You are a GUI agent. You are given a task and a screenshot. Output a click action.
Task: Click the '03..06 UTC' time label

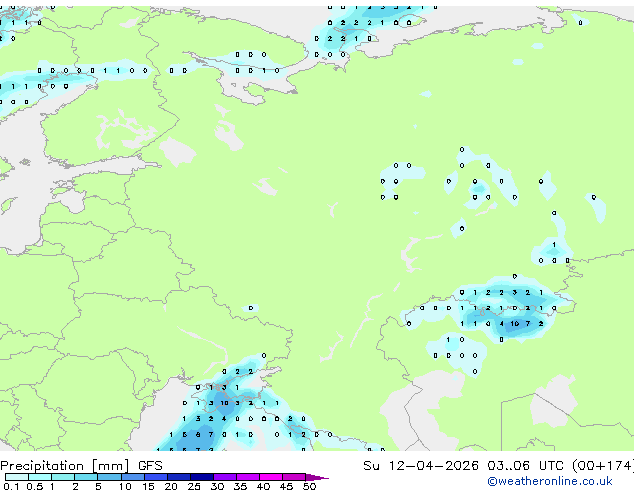pos(525,466)
